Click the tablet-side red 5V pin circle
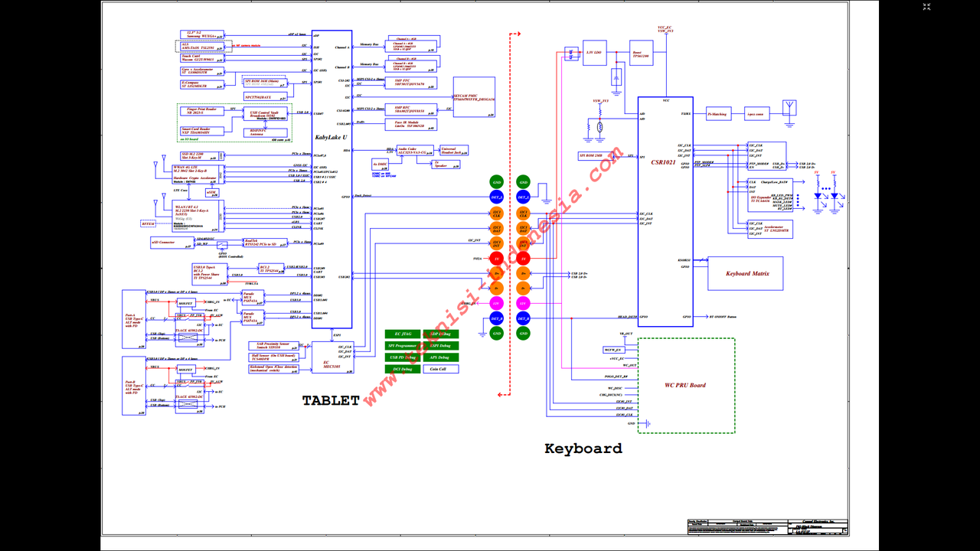 click(497, 259)
